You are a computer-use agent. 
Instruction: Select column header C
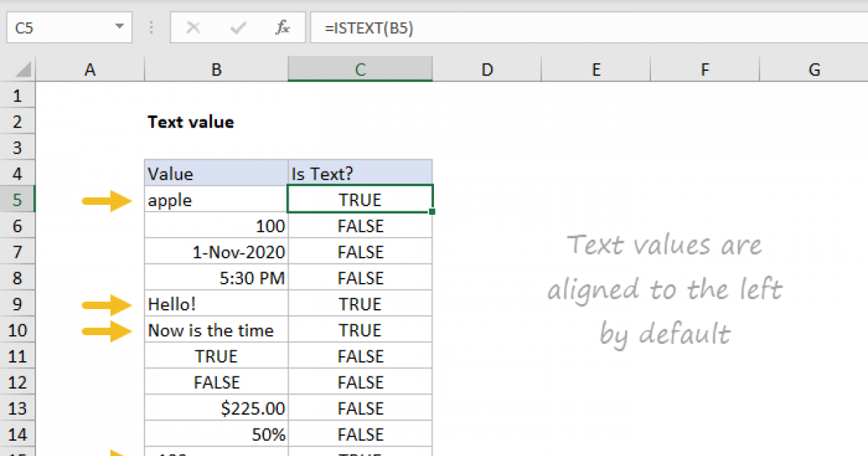pyautogui.click(x=359, y=69)
